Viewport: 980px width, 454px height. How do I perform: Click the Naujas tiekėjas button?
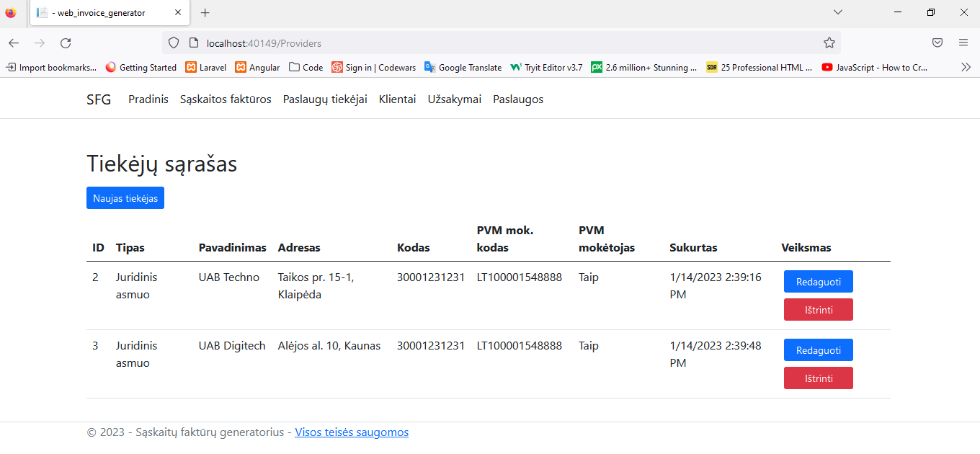click(125, 197)
